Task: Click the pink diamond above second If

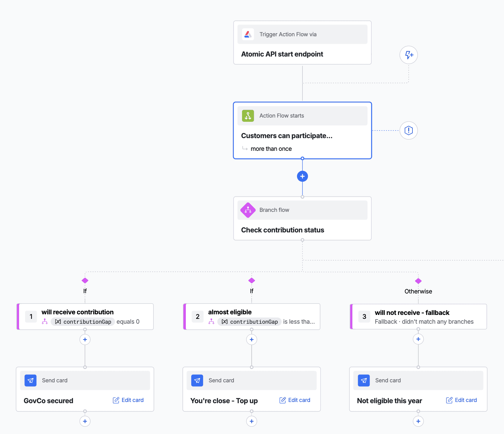Action: tap(252, 280)
